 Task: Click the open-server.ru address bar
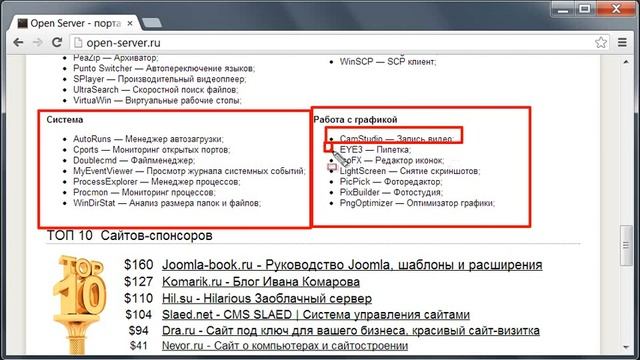(340, 43)
